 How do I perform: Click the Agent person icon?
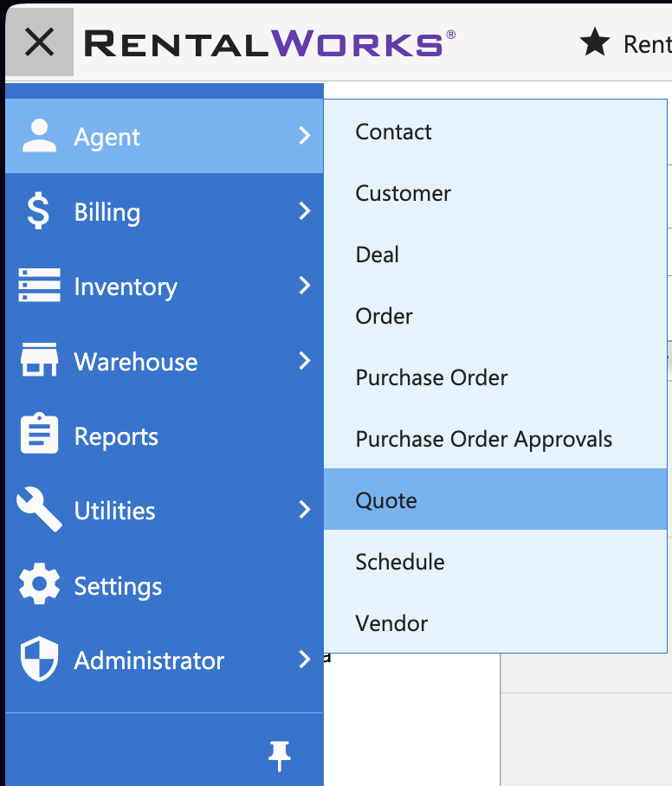pyautogui.click(x=39, y=135)
